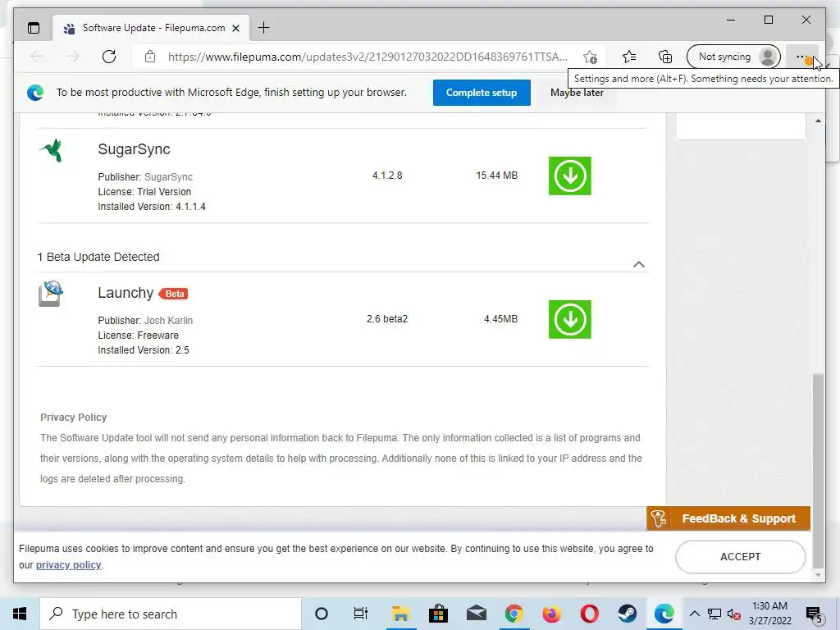
Task: Close the Software Update - Filepuma.com tab
Action: pyautogui.click(x=235, y=28)
